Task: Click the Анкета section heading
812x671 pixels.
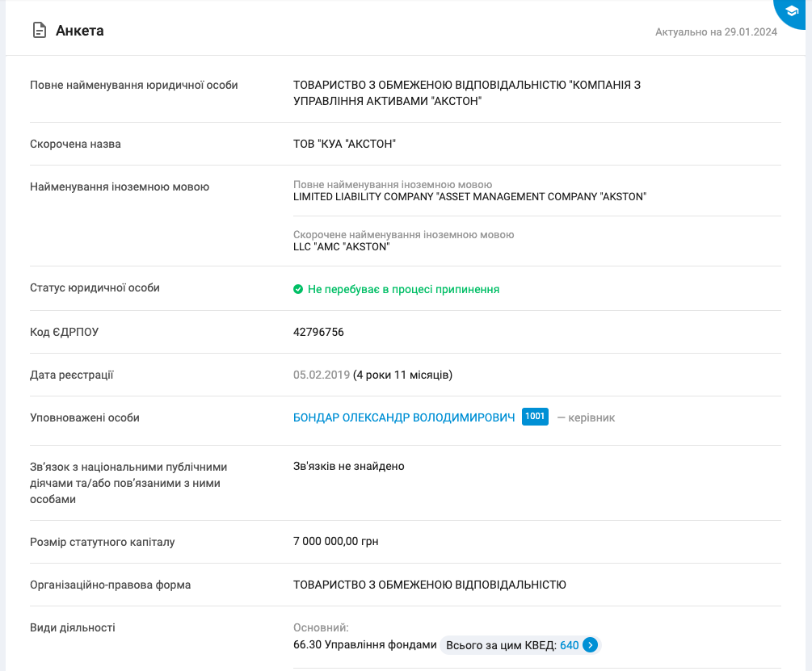Action: click(79, 31)
